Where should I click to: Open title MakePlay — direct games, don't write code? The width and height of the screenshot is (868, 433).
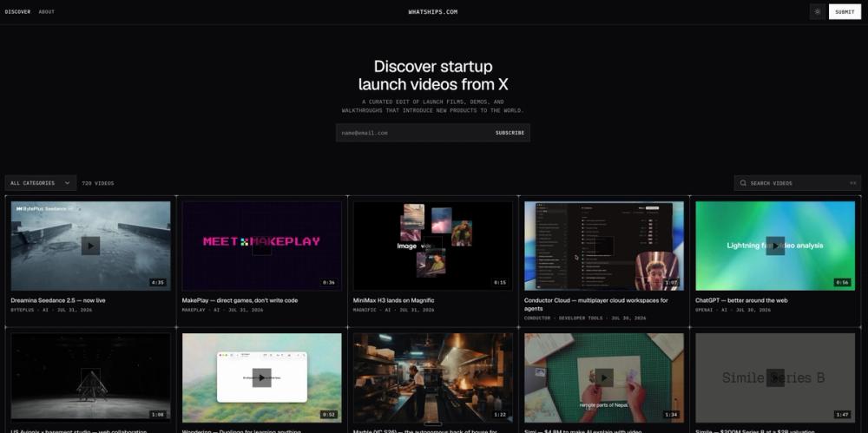(240, 300)
